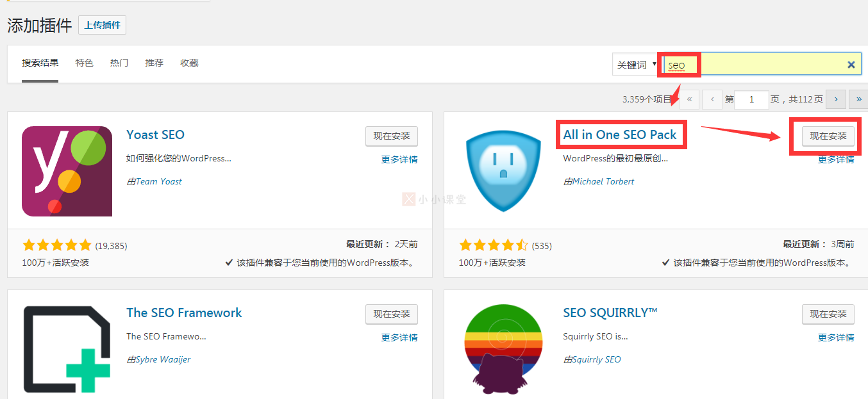Install The SEO Framework plugin
This screenshot has width=868, height=399.
coord(392,314)
